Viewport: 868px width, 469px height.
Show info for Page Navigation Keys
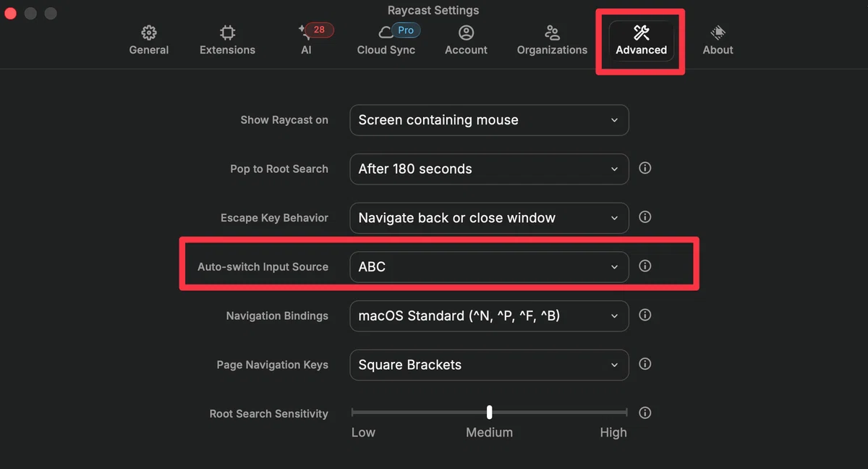[645, 364]
